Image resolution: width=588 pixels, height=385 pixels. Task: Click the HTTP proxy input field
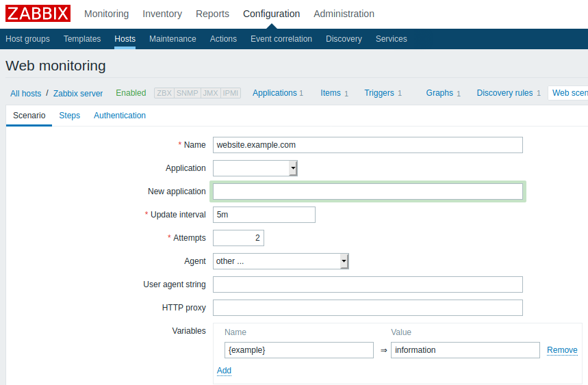(368, 308)
